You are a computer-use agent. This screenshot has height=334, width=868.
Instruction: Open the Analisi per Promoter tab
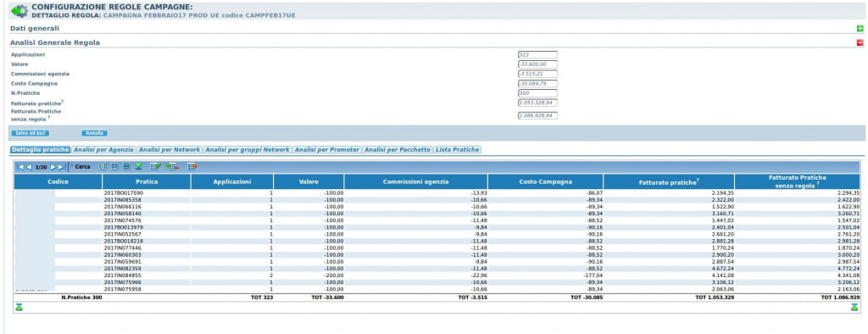(x=327, y=149)
